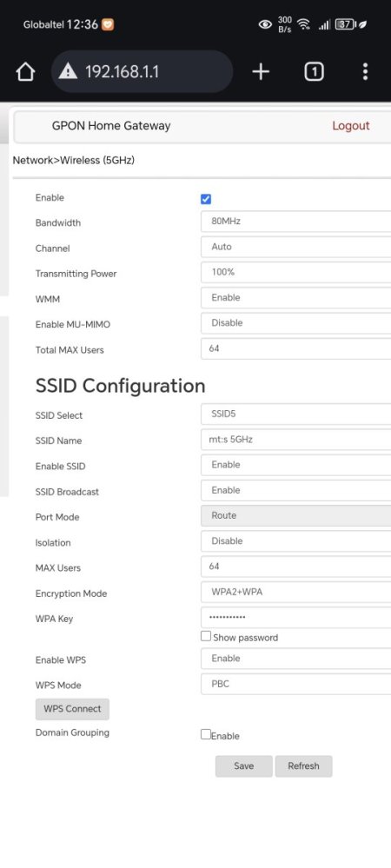Viewport: 391px width, 868px height.
Task: Open the browser three-dot menu
Action: 365,71
